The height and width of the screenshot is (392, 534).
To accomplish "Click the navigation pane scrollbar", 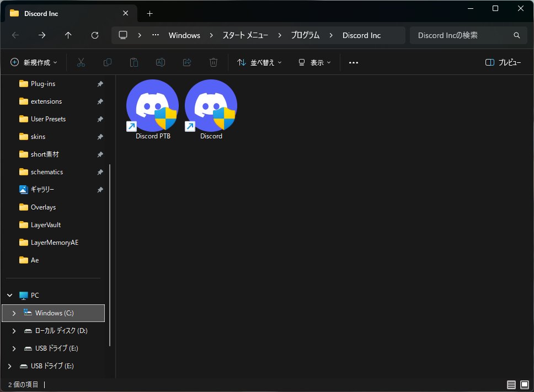I will 110,255.
